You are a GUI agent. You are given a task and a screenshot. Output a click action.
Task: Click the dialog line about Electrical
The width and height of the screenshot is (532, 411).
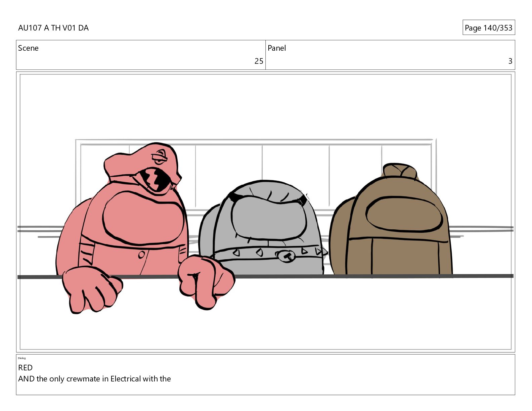(94, 379)
